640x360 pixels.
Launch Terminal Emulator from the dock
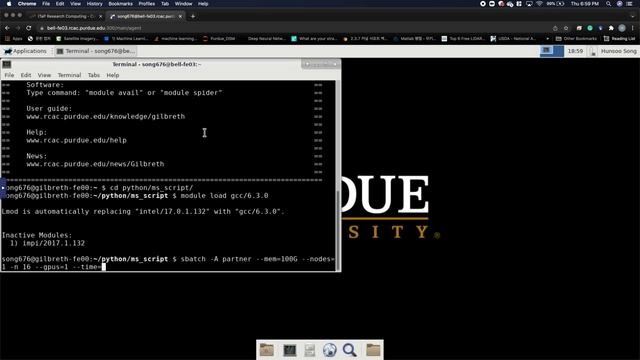pos(289,350)
